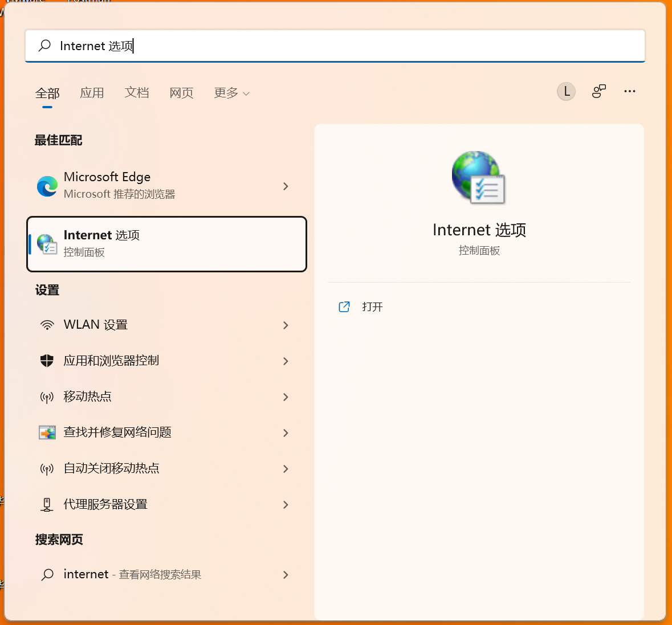
Task: Click the Internet 选项 control panel icon
Action: (x=47, y=244)
